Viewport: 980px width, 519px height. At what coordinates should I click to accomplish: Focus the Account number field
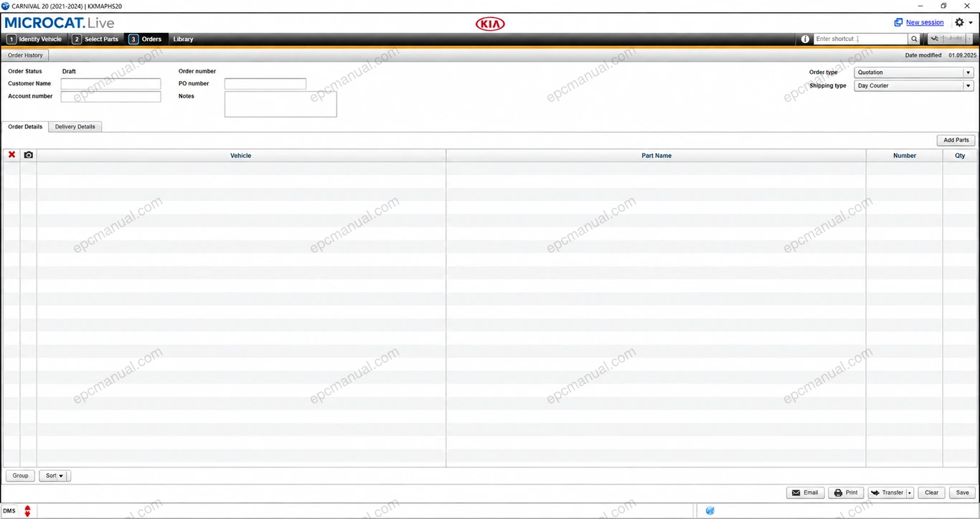[110, 97]
